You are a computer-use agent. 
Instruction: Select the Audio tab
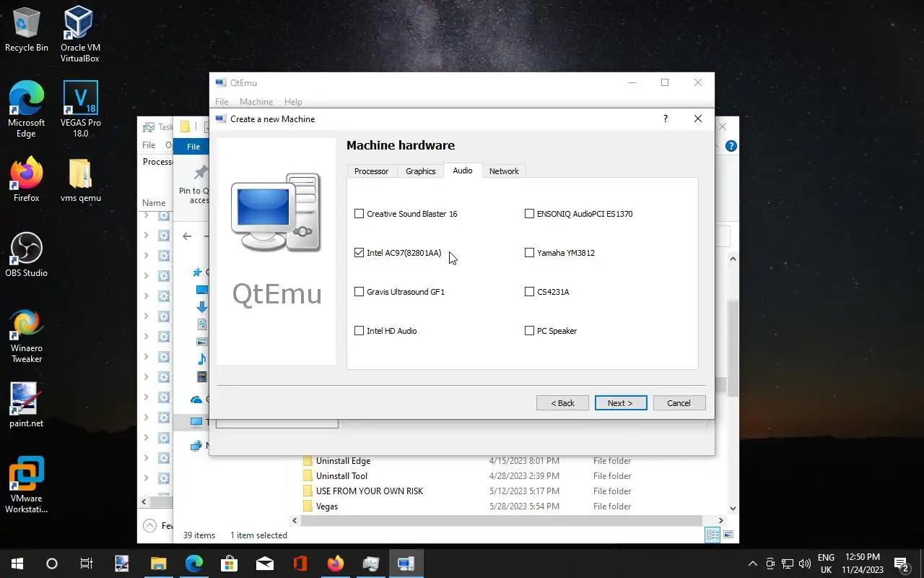pos(463,171)
